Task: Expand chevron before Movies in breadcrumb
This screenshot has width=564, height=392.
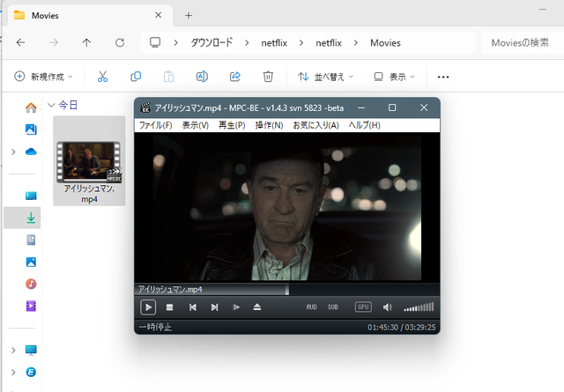Action: pyautogui.click(x=356, y=43)
